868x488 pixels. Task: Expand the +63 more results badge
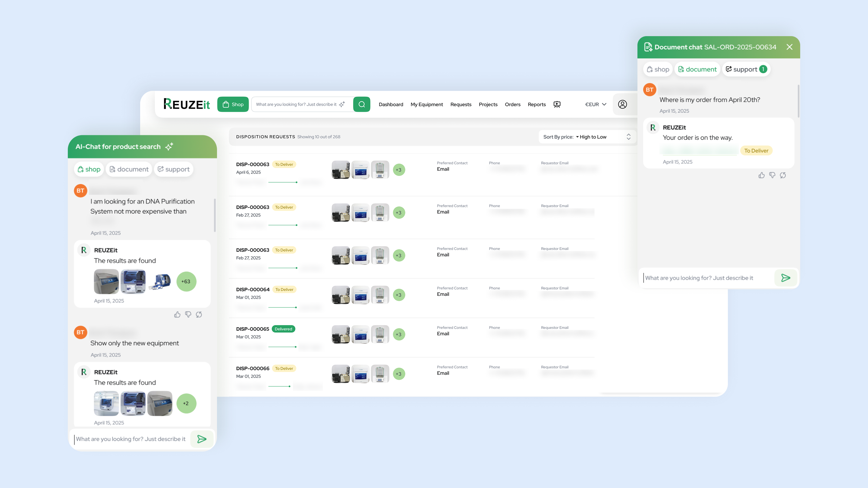pyautogui.click(x=186, y=282)
